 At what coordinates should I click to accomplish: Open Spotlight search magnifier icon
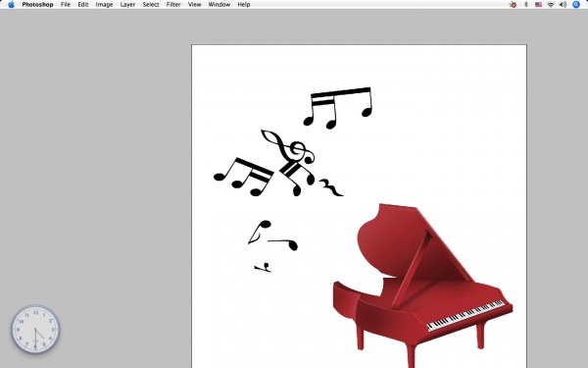pyautogui.click(x=576, y=5)
